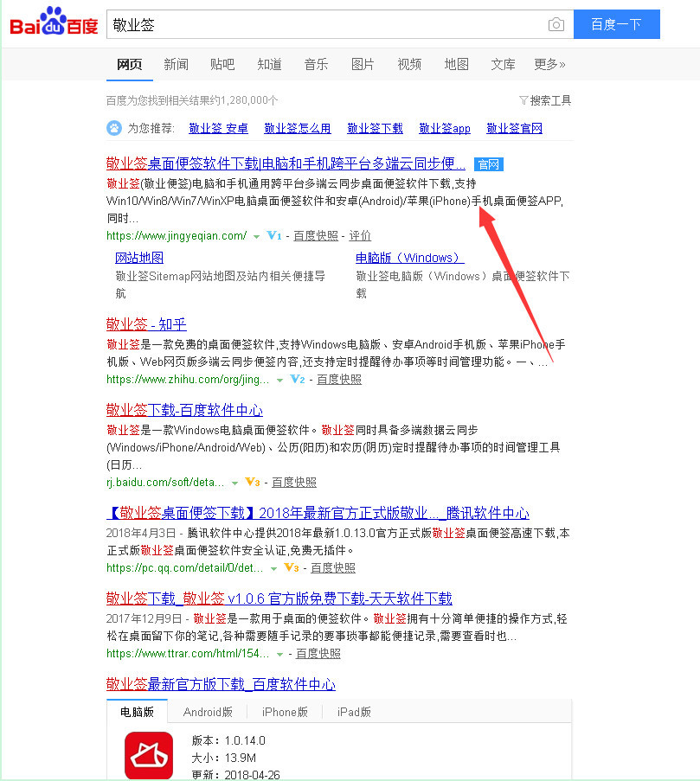
Task: Click the Baidu paw recommendation icon
Action: pos(114,128)
